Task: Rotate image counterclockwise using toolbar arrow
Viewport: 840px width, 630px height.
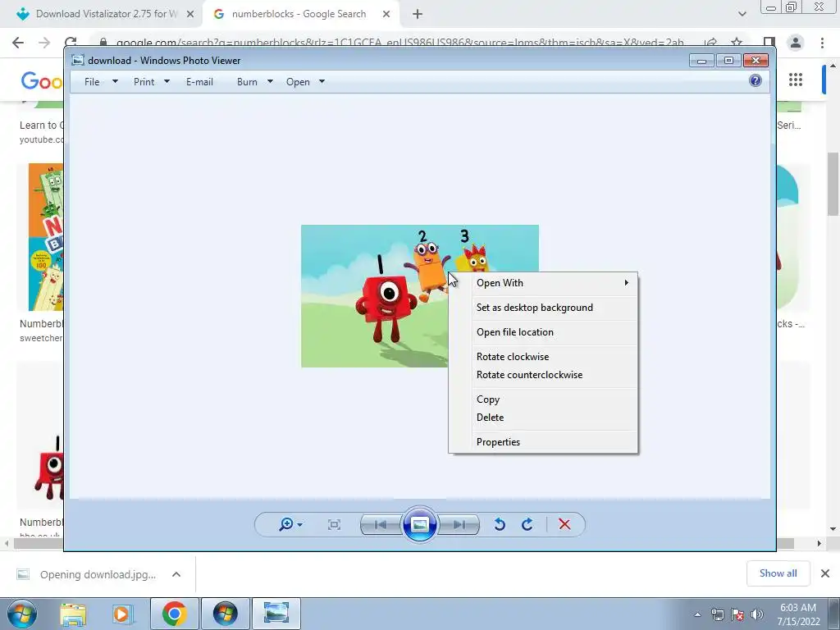Action: pos(500,524)
